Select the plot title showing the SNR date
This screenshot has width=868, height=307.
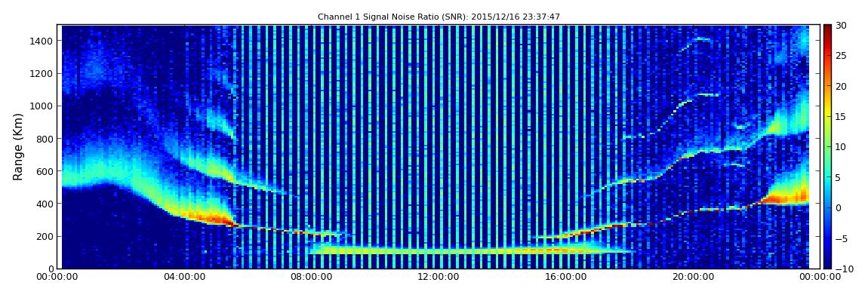pyautogui.click(x=439, y=17)
